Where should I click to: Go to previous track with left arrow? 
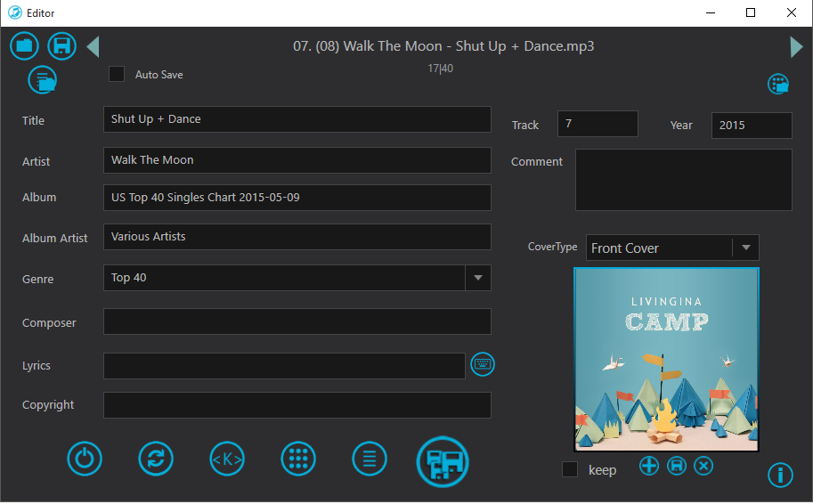tap(93, 46)
